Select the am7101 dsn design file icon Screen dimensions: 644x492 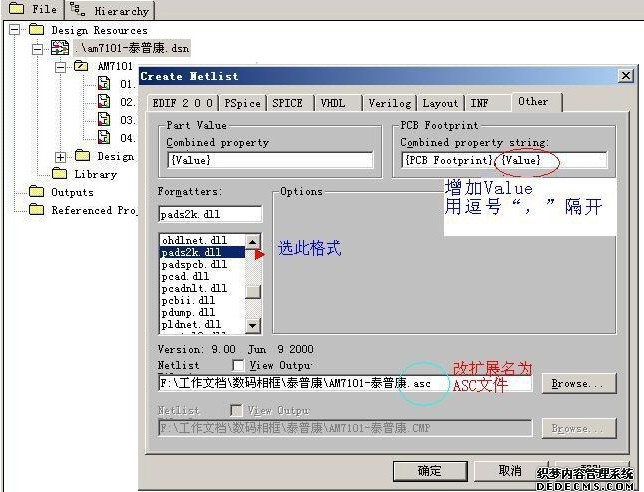click(x=60, y=48)
